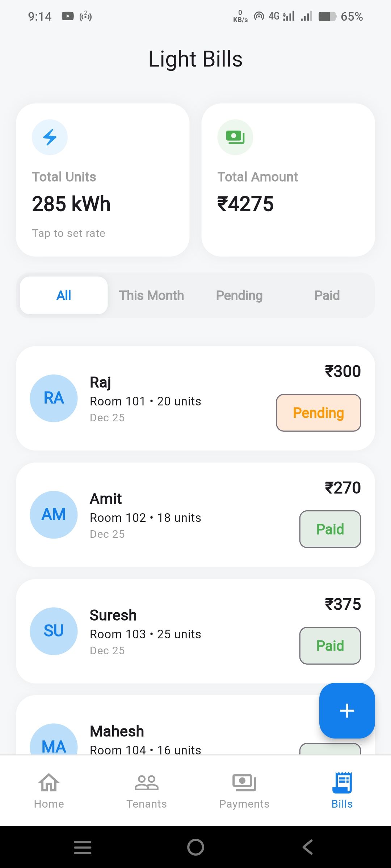Image resolution: width=391 pixels, height=868 pixels.
Task: Show only Paid bills tab
Action: pyautogui.click(x=327, y=295)
